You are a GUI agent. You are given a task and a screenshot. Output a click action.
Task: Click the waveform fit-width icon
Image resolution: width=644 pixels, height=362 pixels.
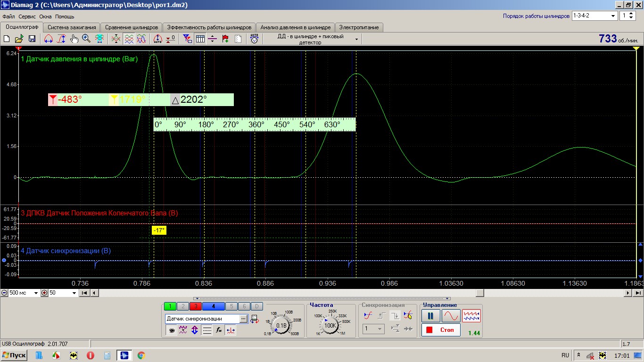(x=99, y=39)
